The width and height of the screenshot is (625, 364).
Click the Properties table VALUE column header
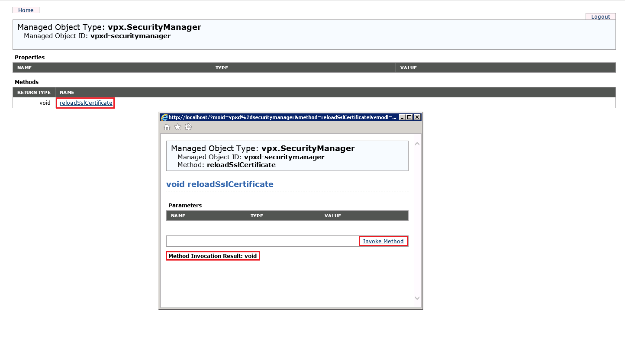pos(408,68)
